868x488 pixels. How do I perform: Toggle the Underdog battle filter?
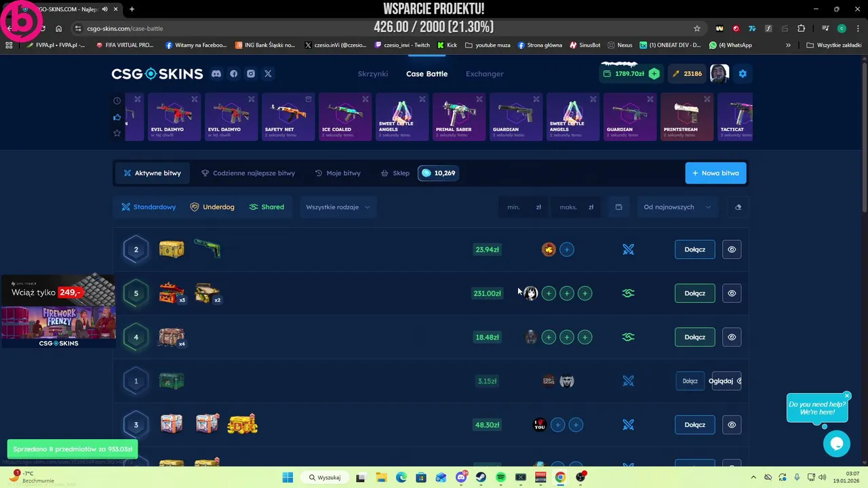pyautogui.click(x=212, y=207)
